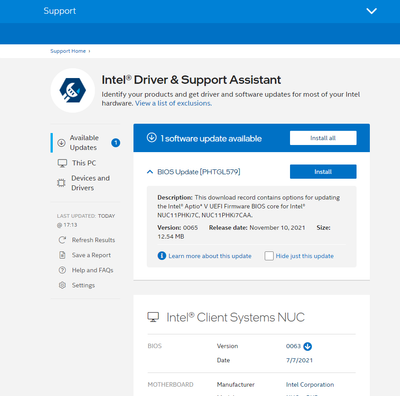Click the Intel Driver & Support Assistant logo

(x=73, y=90)
